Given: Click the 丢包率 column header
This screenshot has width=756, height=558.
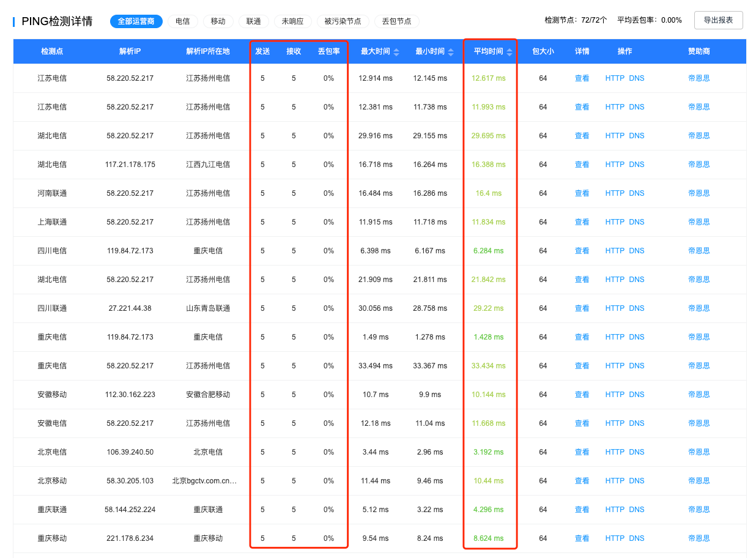Looking at the screenshot, I should point(328,51).
